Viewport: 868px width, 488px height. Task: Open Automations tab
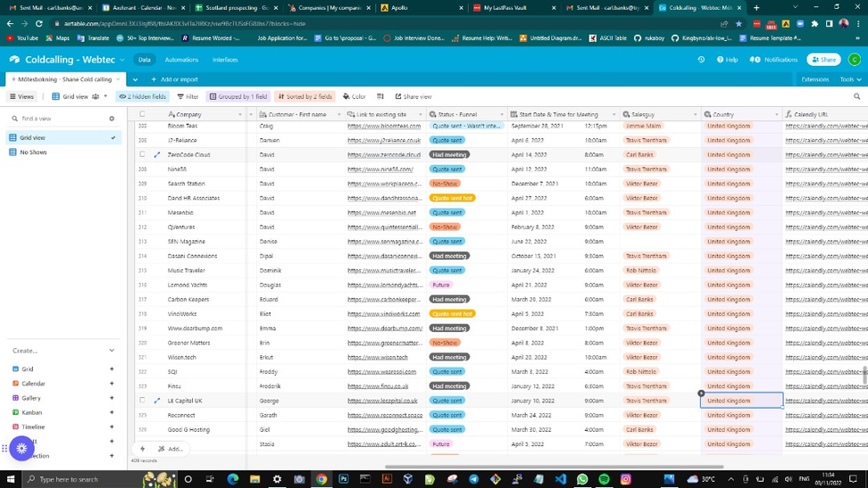(x=181, y=60)
